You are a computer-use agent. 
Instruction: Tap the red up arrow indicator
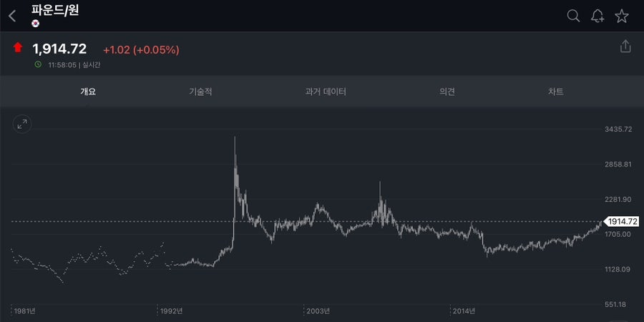18,47
